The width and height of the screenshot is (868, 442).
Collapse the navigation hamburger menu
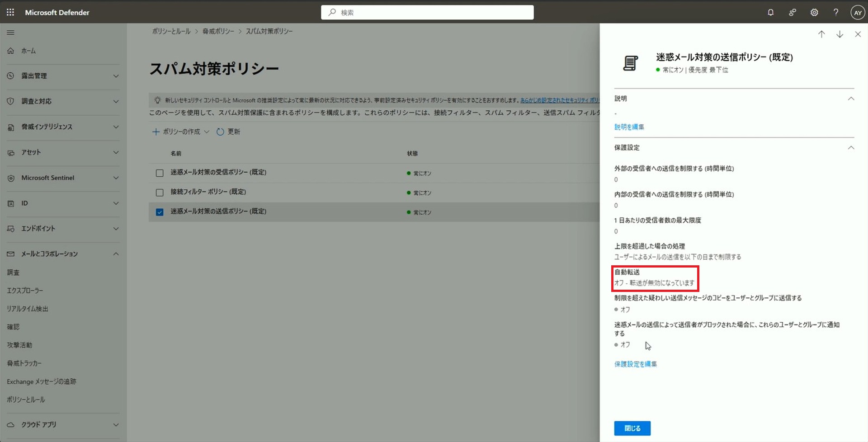(10, 33)
